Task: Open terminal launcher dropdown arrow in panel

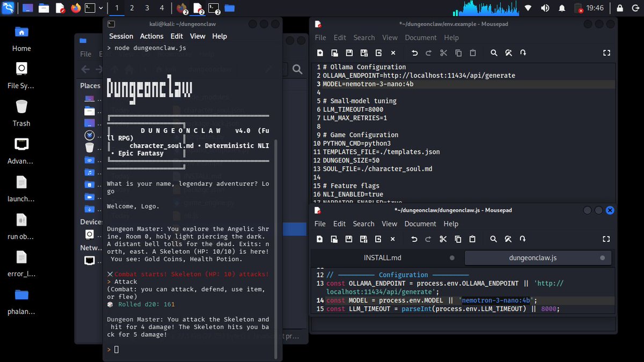Action: click(x=100, y=8)
